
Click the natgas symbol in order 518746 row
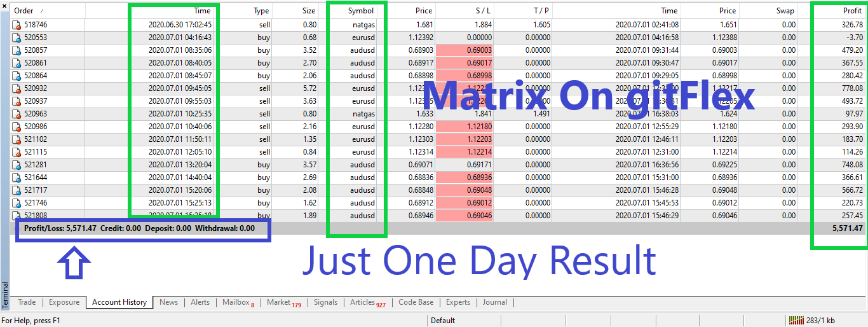pyautogui.click(x=363, y=25)
